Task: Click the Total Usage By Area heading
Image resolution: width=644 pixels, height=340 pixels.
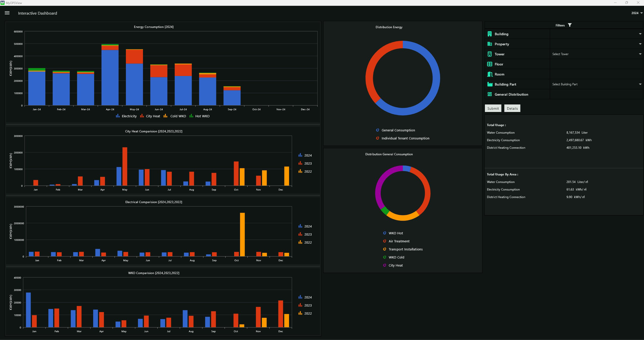Action: click(503, 174)
